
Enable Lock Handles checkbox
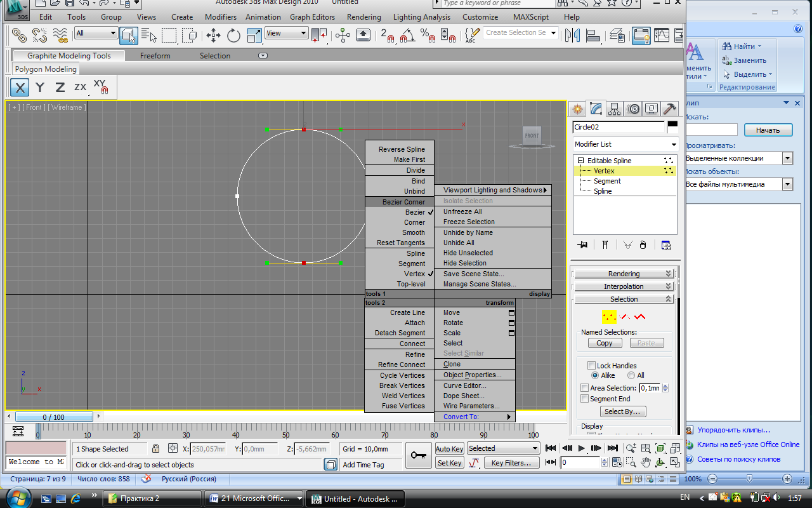pos(591,366)
